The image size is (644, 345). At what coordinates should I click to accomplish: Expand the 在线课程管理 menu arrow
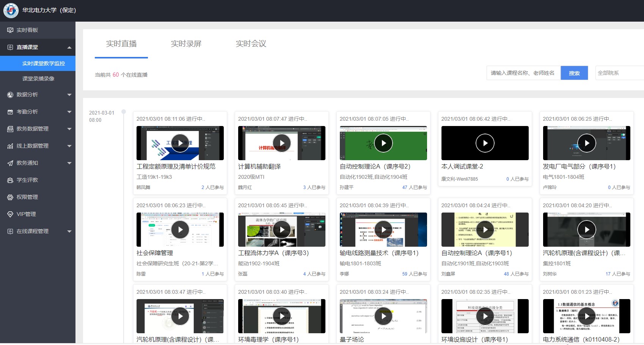click(x=69, y=232)
